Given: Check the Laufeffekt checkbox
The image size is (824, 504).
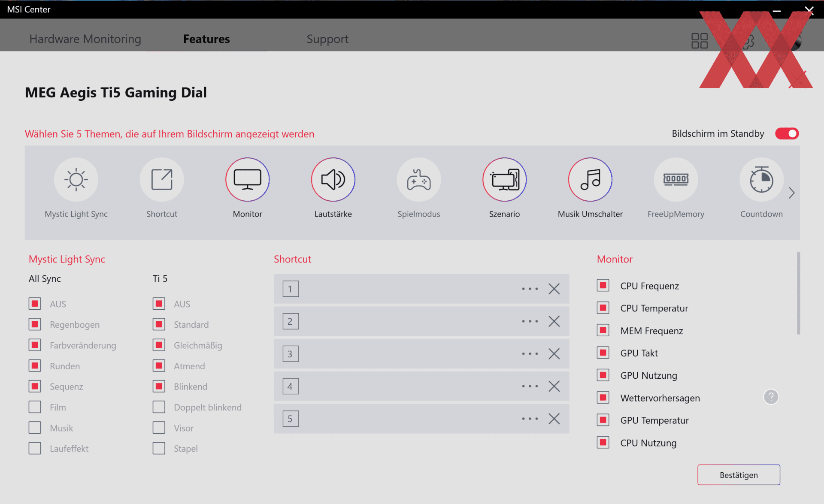Looking at the screenshot, I should click(x=35, y=448).
